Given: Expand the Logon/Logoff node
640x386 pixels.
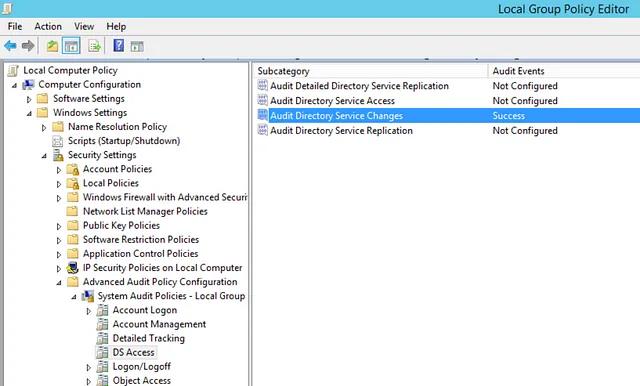Looking at the screenshot, I should (89, 368).
